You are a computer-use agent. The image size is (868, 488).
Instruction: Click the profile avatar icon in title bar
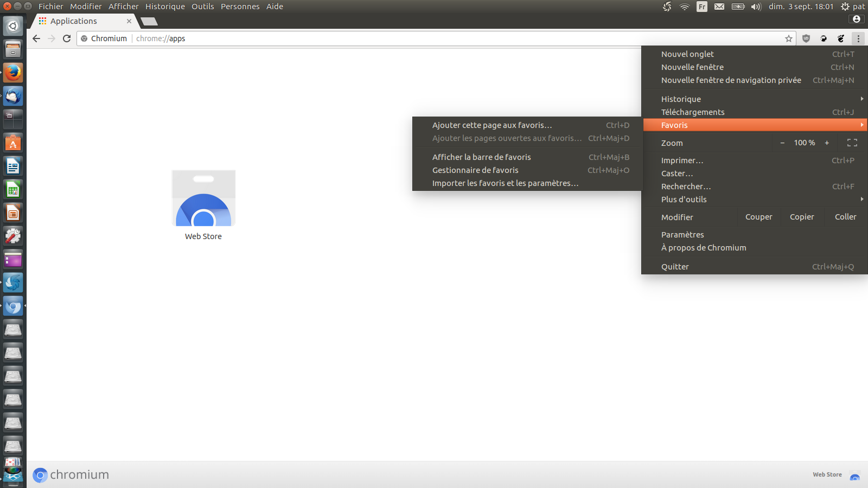tap(856, 19)
